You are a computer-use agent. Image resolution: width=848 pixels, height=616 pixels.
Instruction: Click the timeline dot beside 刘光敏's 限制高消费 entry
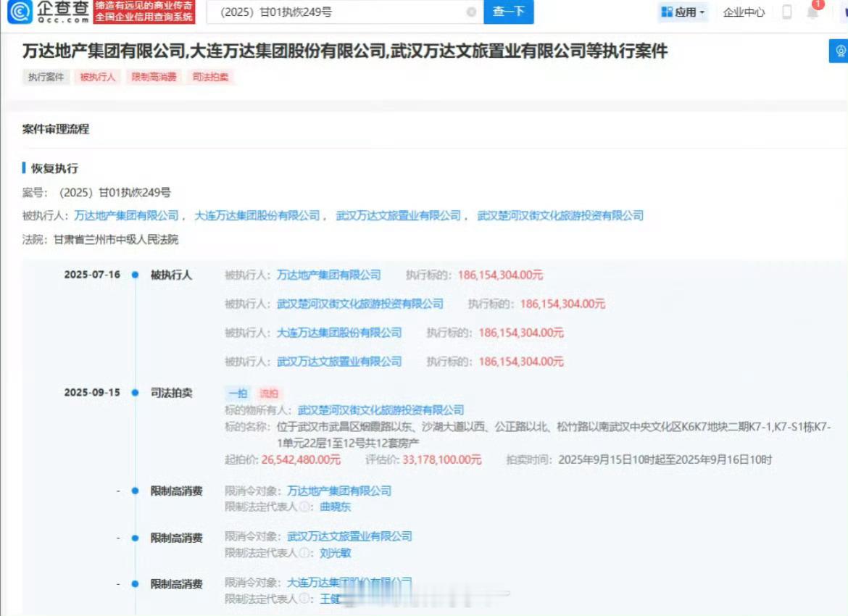click(x=136, y=538)
